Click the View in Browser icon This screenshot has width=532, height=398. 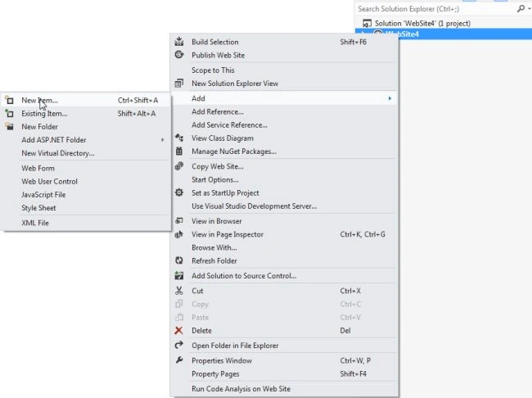pyautogui.click(x=179, y=221)
